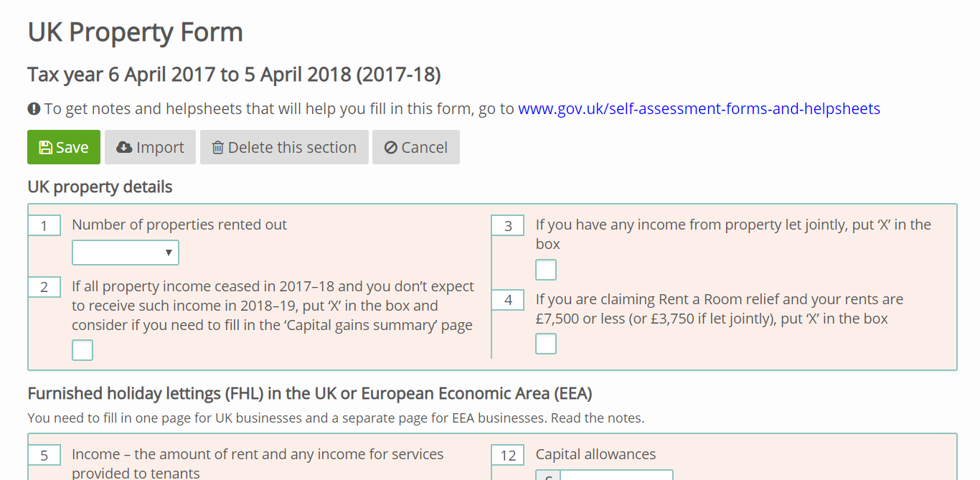The height and width of the screenshot is (480, 980).
Task: Tick the property income ceased checkbox
Action: pyautogui.click(x=83, y=350)
